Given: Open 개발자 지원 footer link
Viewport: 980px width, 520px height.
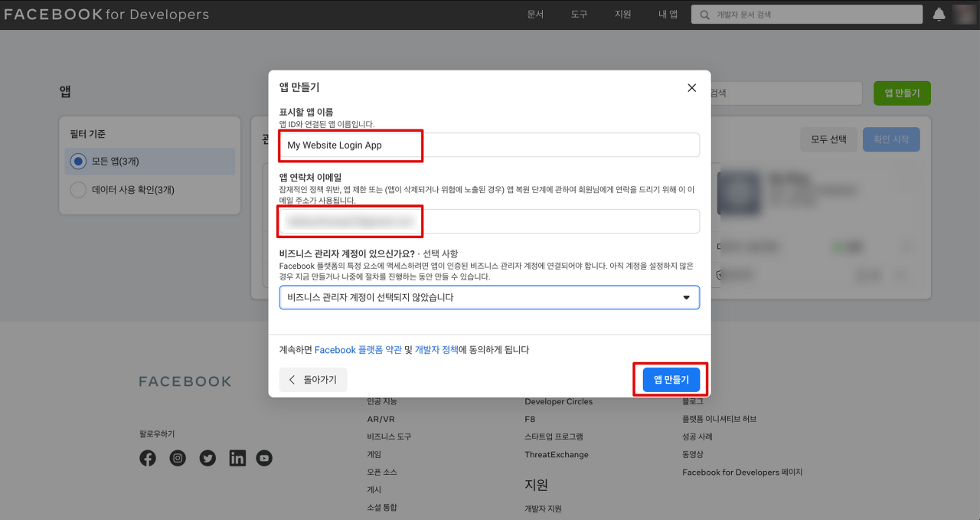Looking at the screenshot, I should pos(543,509).
